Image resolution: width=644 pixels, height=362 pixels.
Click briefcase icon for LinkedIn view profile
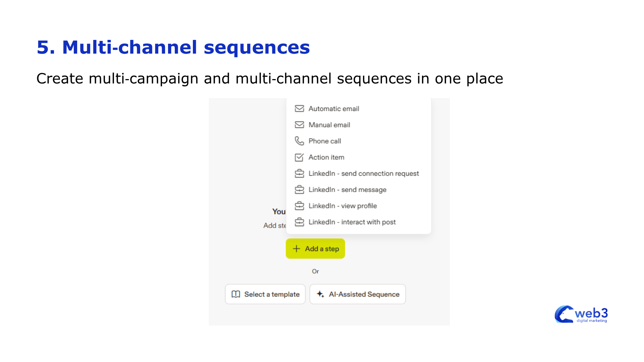(299, 206)
